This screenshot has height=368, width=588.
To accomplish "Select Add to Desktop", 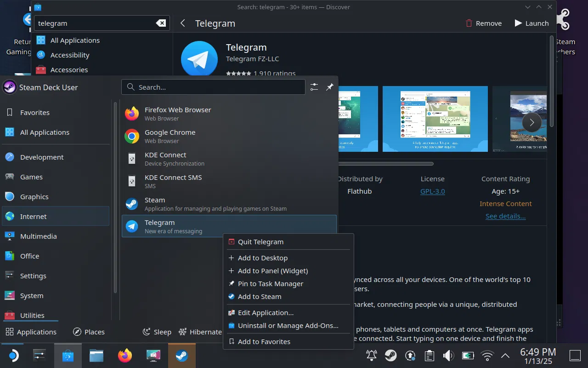I will pos(288,258).
